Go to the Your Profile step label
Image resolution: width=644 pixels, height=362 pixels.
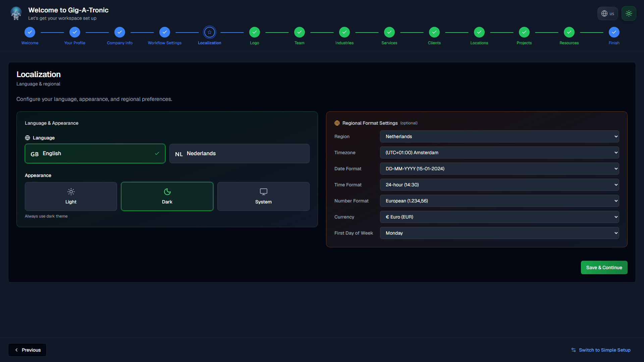coord(75,43)
